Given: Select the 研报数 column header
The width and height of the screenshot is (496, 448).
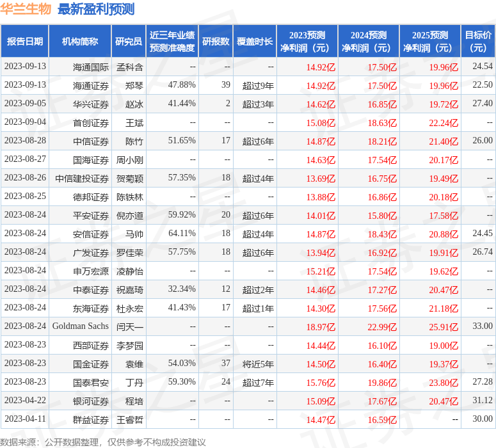Looking at the screenshot, I should [216, 41].
